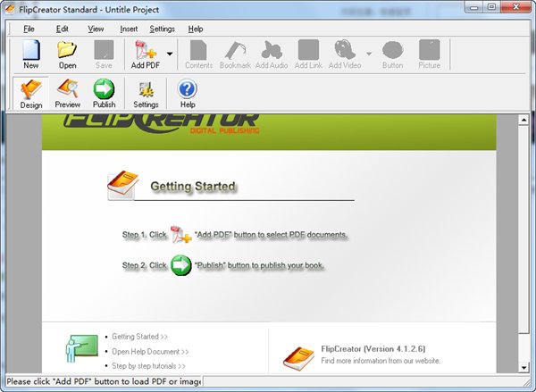Click the teacher blackboard icon
536x392 pixels.
(81, 348)
